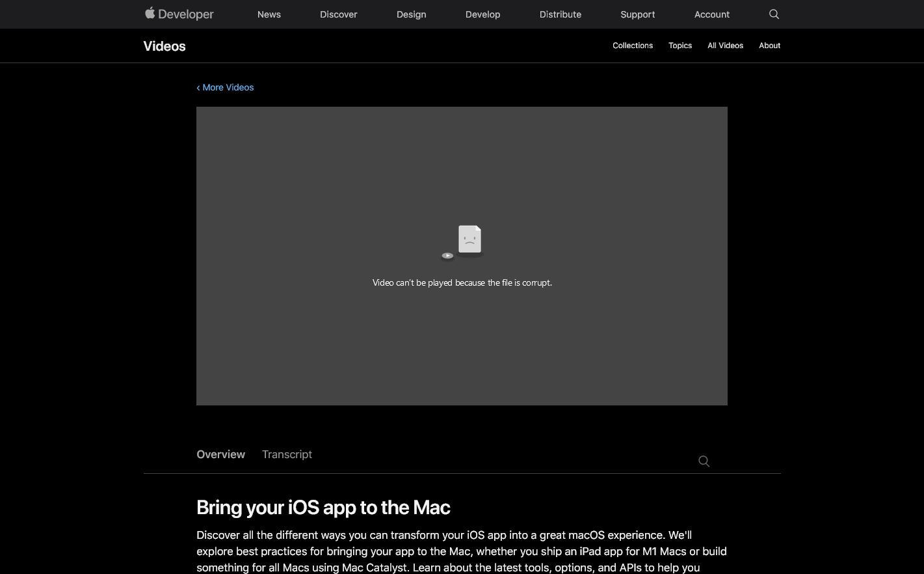Open the search icon in top navigation
Image resolution: width=924 pixels, height=574 pixels.
[774, 14]
